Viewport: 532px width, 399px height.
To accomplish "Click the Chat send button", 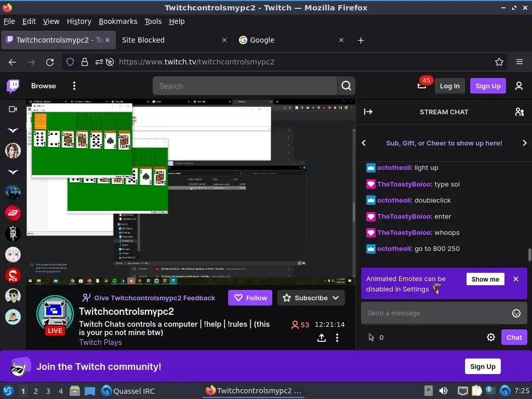I will (514, 337).
